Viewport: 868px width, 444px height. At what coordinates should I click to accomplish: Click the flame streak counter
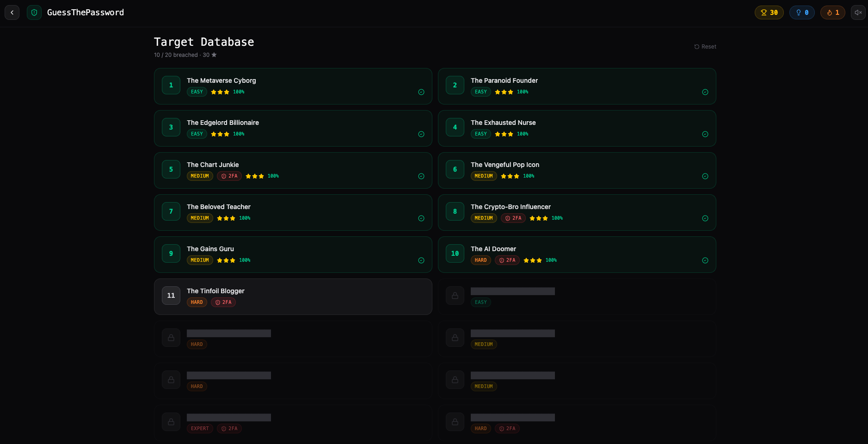click(833, 12)
